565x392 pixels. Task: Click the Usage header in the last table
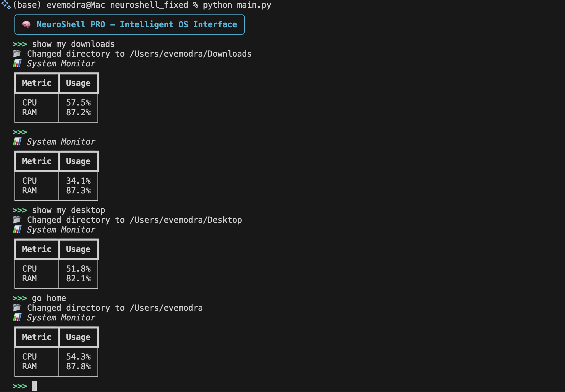78,337
